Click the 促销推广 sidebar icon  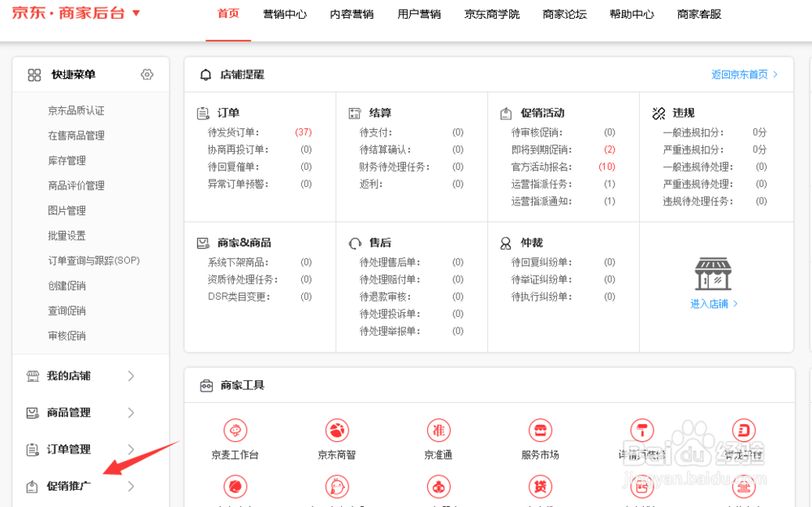click(x=32, y=486)
